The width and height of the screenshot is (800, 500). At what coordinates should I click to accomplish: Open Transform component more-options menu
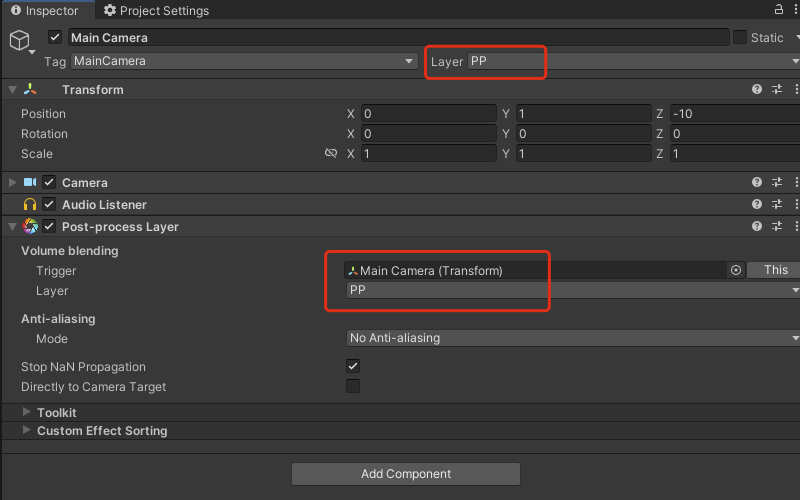coord(796,89)
